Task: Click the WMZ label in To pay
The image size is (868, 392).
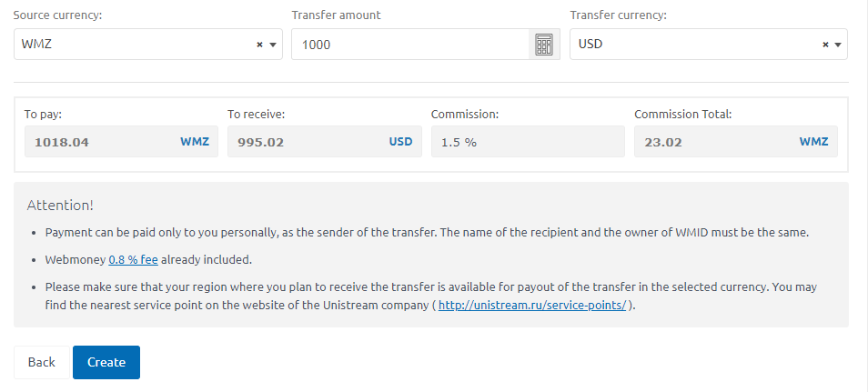Action: [195, 142]
